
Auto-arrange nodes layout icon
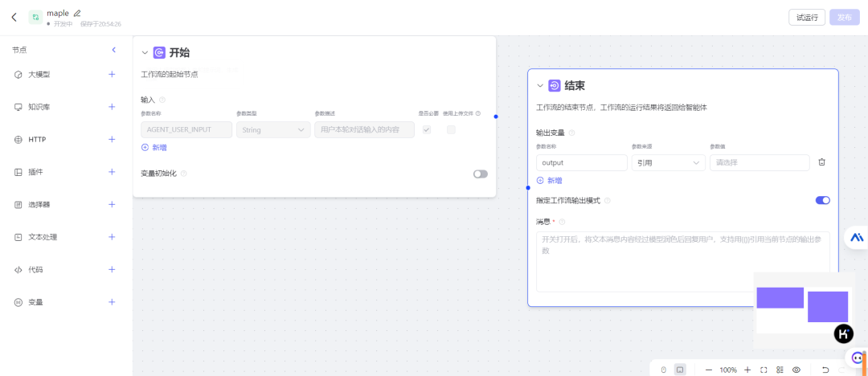tap(780, 370)
